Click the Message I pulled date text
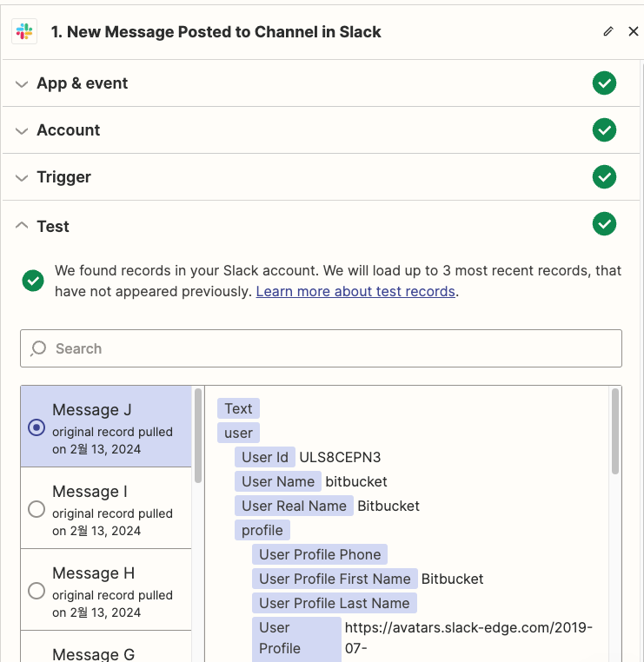 click(x=112, y=522)
